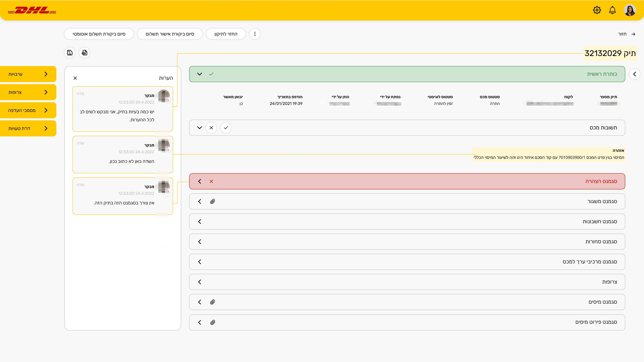Open the ערבויות side tab

(x=28, y=74)
